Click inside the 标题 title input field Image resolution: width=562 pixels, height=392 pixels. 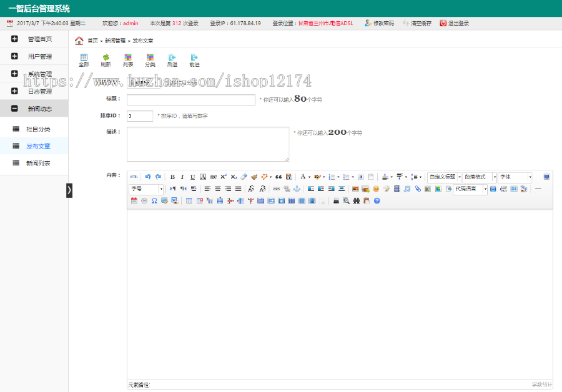pos(190,99)
